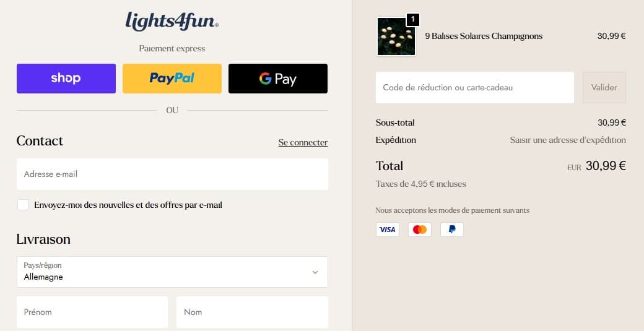Click the lights4fun logo
Viewport: 644px width, 331px height.
[x=172, y=22]
